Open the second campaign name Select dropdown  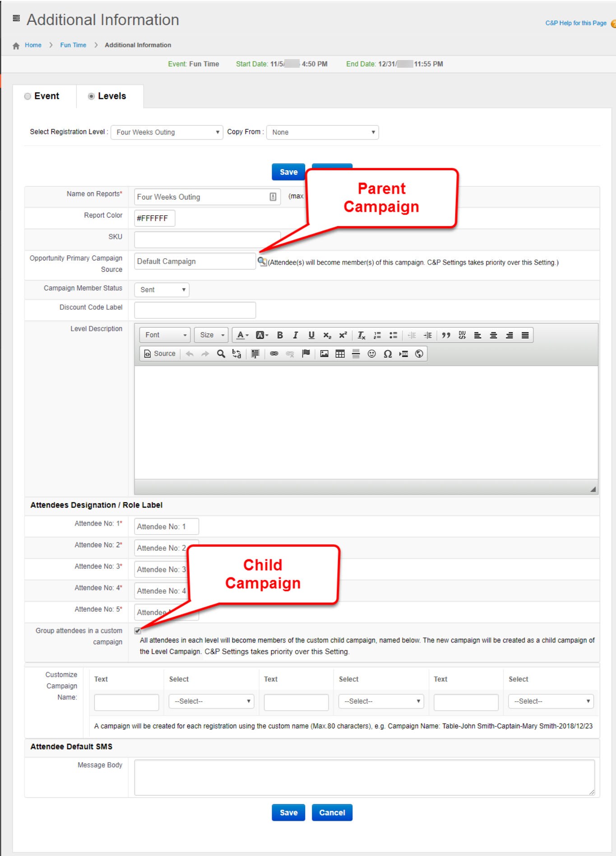381,701
